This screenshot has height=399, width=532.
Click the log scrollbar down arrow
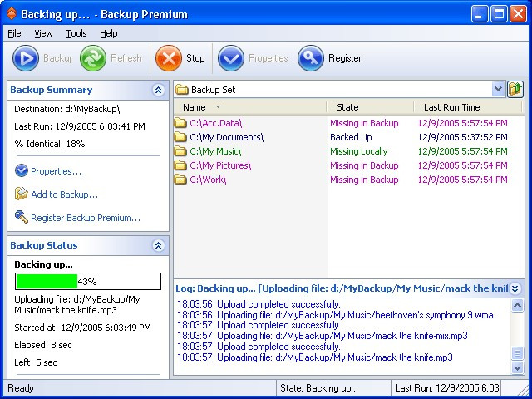pyautogui.click(x=517, y=367)
